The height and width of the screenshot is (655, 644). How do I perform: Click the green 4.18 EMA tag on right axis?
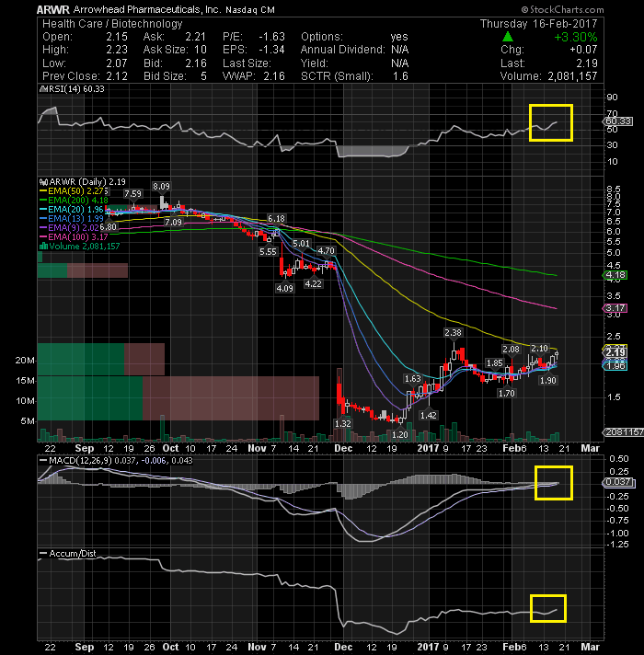[x=615, y=275]
